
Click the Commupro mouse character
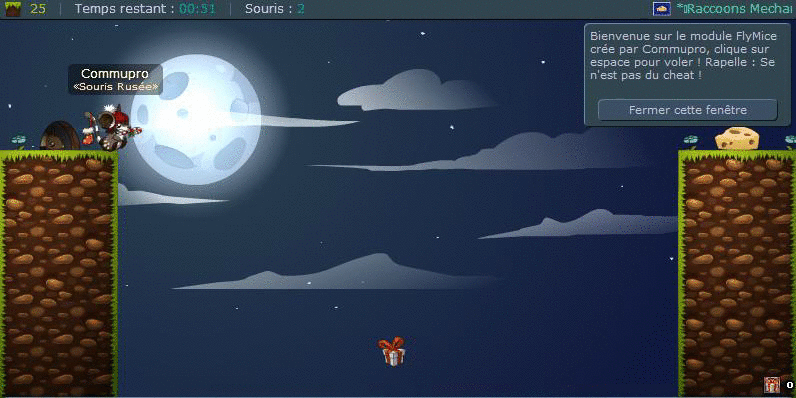pyautogui.click(x=112, y=128)
